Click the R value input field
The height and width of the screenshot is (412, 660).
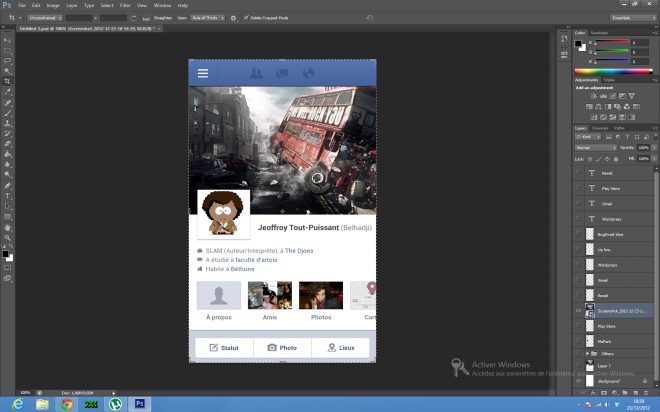[640, 43]
